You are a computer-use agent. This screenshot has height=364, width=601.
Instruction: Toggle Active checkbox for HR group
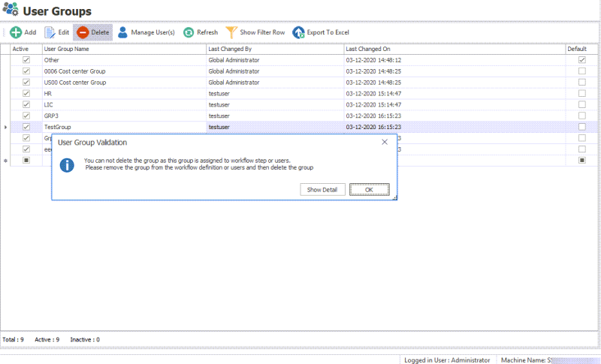coord(26,94)
